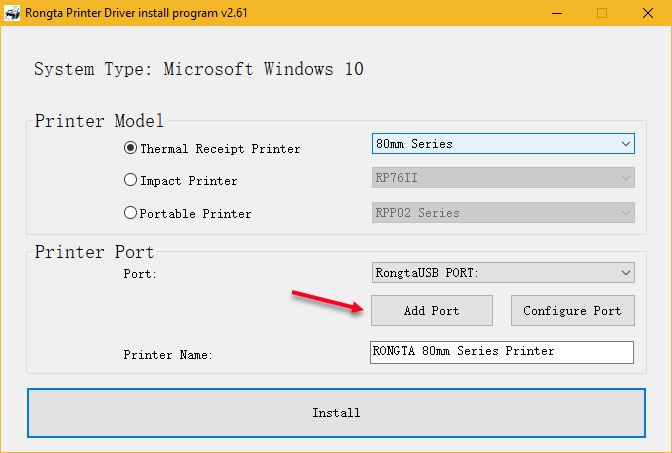Select the Thermal Receipt Printer option

(x=130, y=148)
